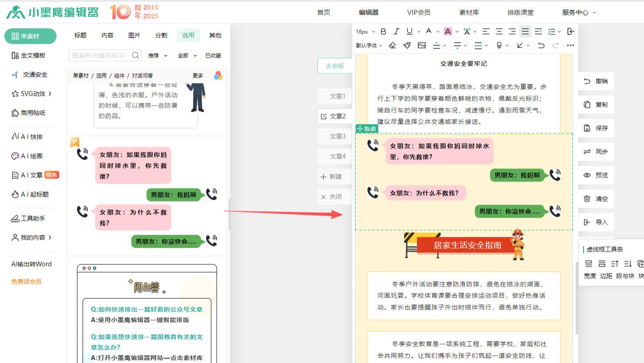Toggle bold text formatting
Screen dimensions: 644x363
(x=383, y=31)
